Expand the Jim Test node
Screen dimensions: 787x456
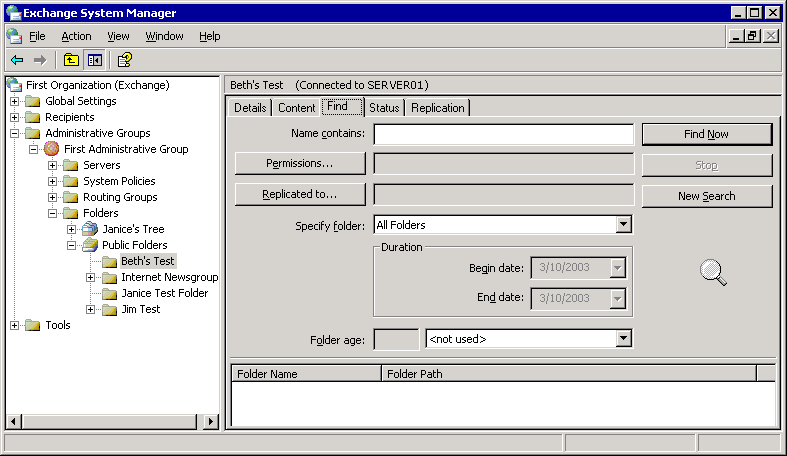tap(90, 310)
